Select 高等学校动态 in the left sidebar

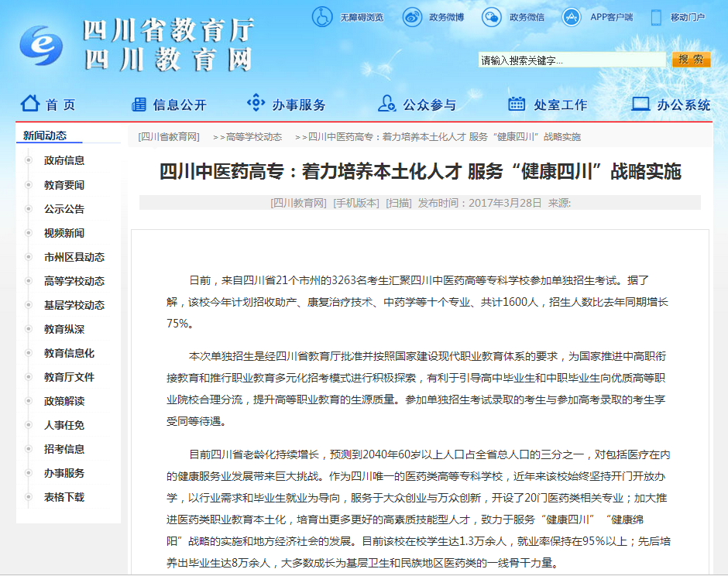click(x=74, y=281)
